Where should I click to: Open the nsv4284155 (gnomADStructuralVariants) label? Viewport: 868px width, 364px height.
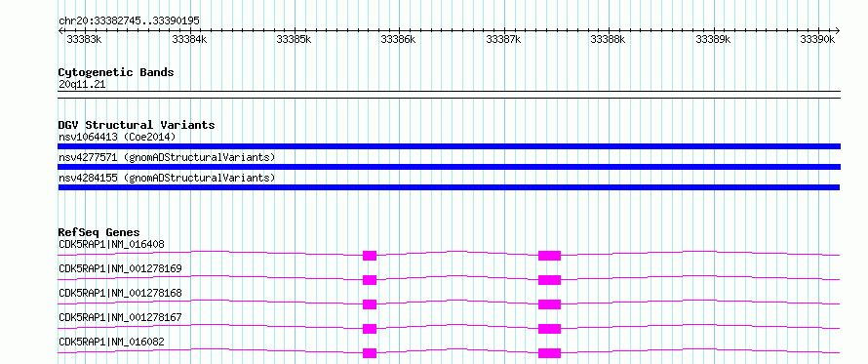pos(167,178)
